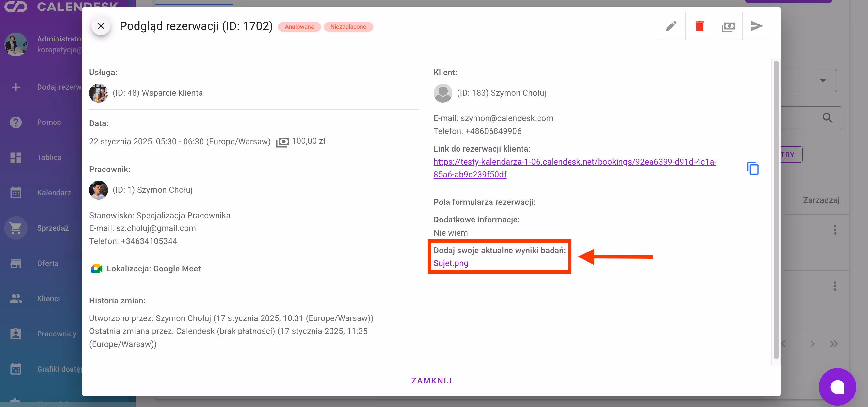Copy the client booking link

coord(752,169)
